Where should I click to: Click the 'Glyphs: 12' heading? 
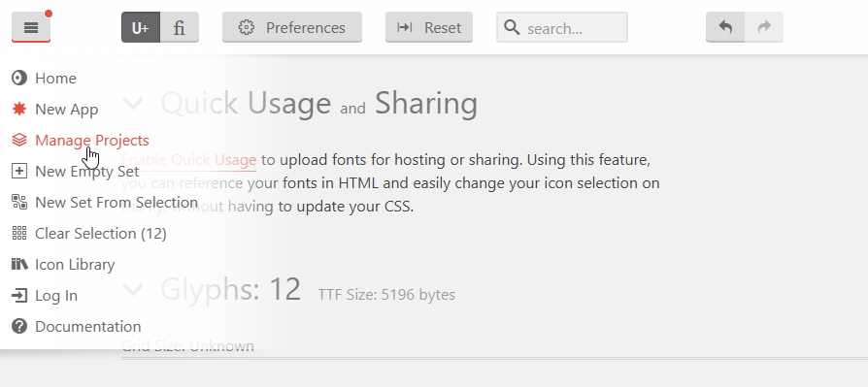pos(231,289)
